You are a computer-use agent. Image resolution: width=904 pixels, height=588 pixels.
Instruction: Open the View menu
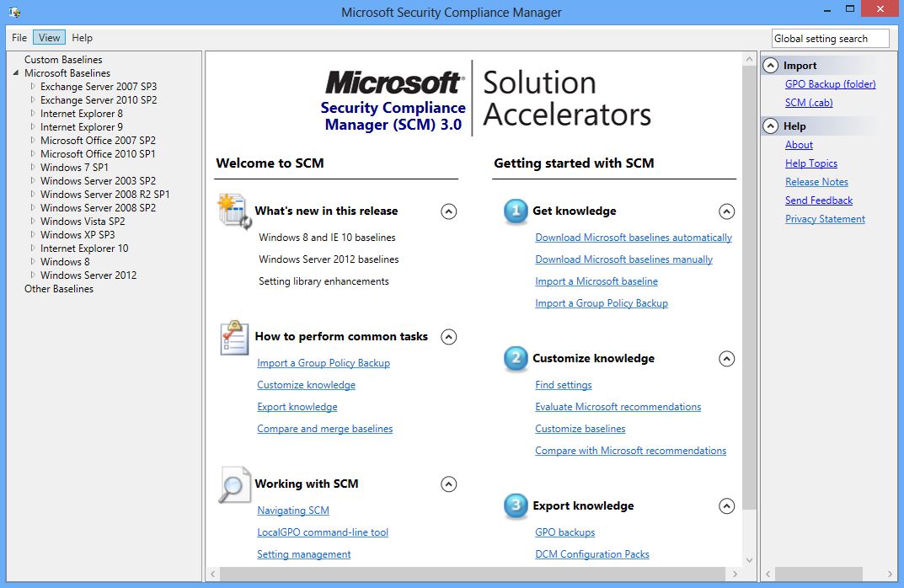click(49, 37)
